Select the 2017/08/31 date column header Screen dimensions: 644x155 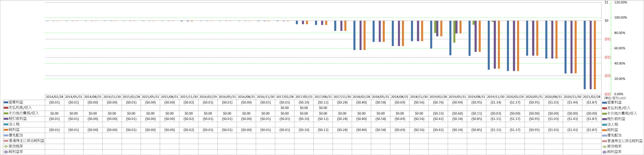pos(323,97)
